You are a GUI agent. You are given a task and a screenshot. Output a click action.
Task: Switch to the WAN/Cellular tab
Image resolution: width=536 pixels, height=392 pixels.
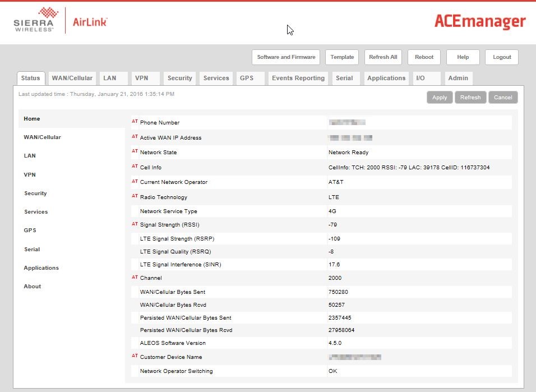point(72,79)
